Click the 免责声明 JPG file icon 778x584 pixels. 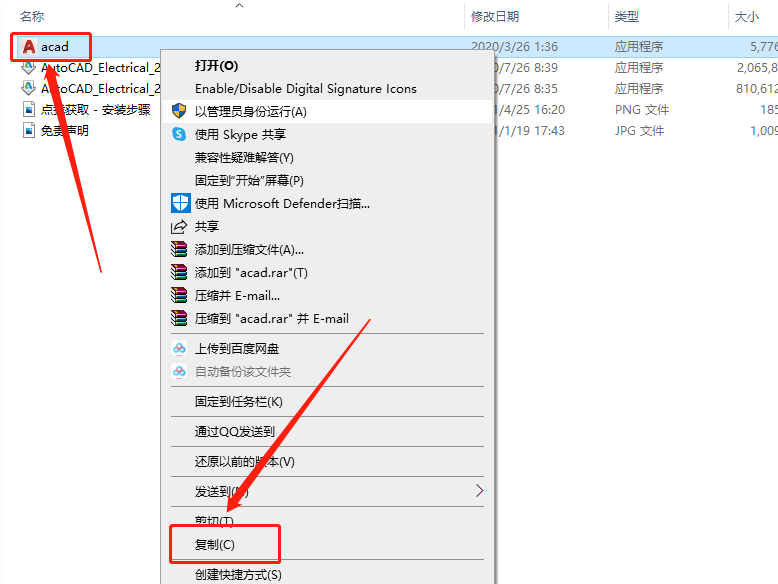tap(29, 130)
